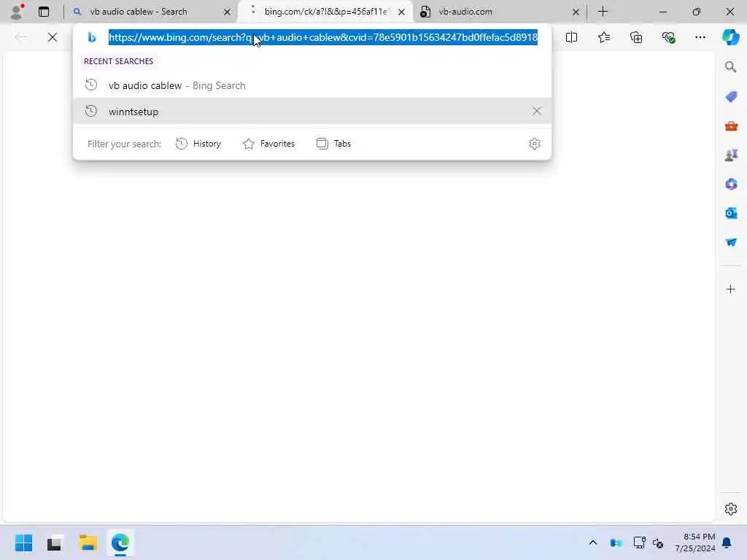Show hidden system tray icons
Viewport: 747px width, 560px height.
pos(592,542)
